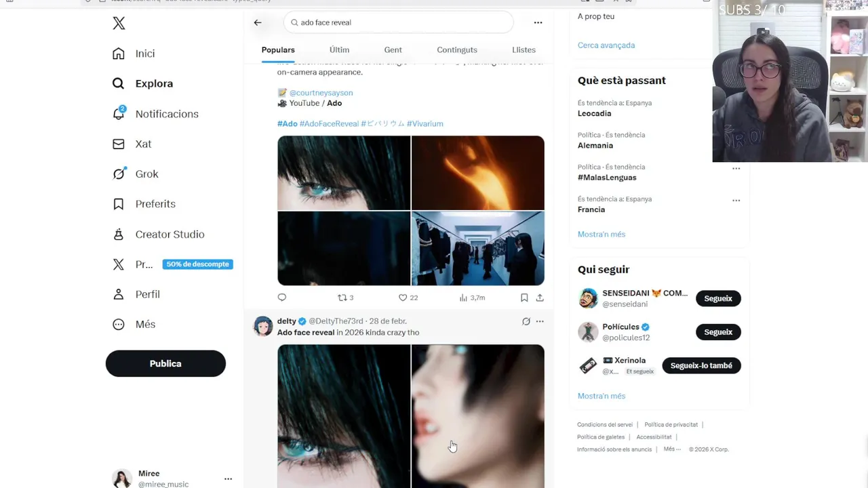Follow SENSEIDANI with Segueix button
The width and height of the screenshot is (868, 488).
point(718,299)
